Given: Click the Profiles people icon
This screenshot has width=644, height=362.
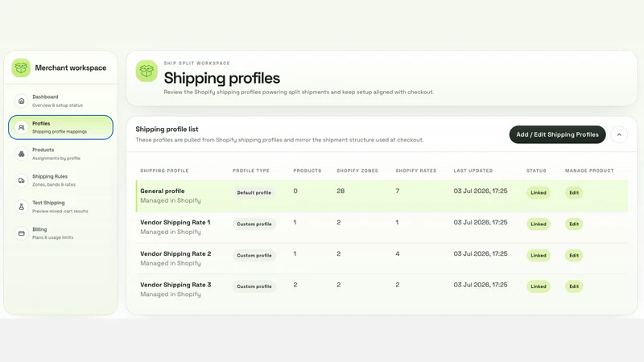Looking at the screenshot, I should [x=22, y=128].
